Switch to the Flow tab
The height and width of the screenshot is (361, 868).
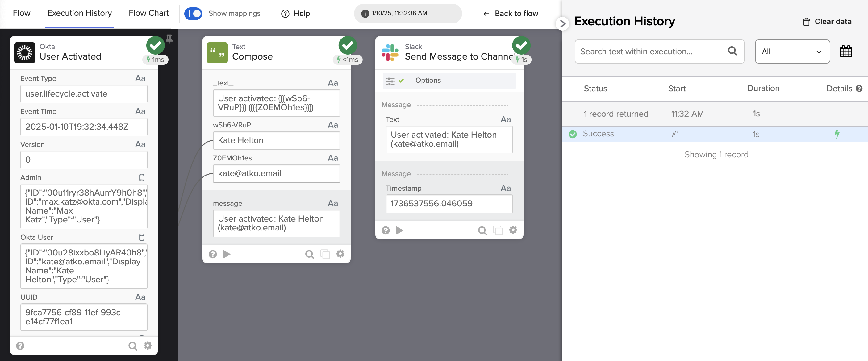coord(21,13)
